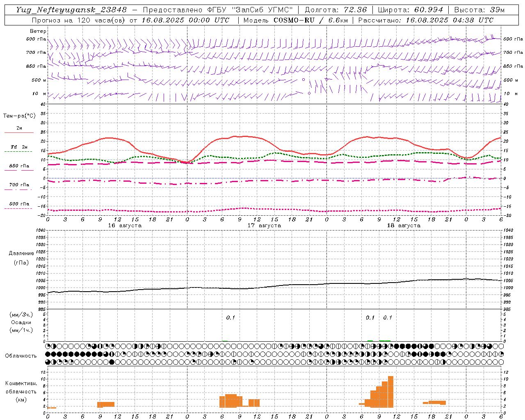Click the 0.1 precipitation value on 17 августа
525x420 pixels.
click(231, 318)
